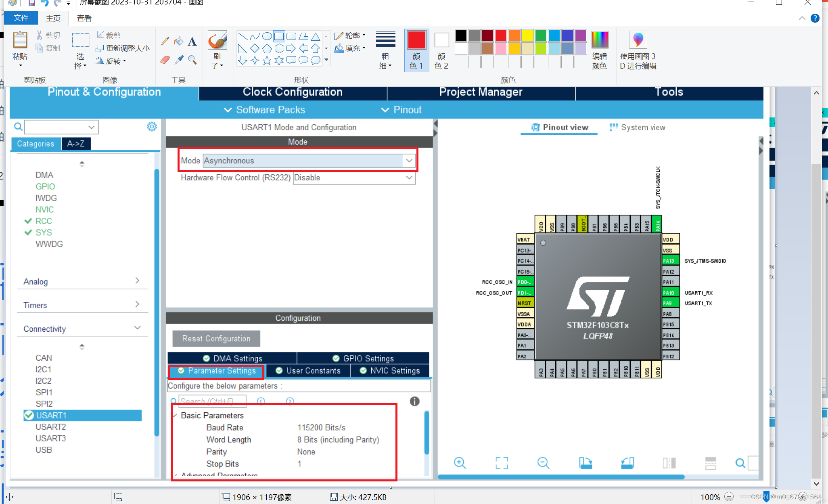
Task: Expand the Timers category
Action: 82,305
